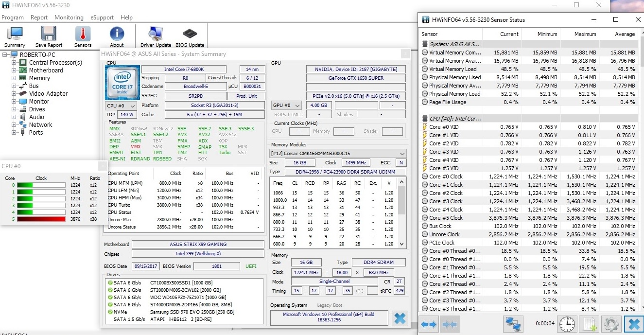Click the Video Adapter tree icon
Viewport: 644px width, 335px height.
[23, 93]
